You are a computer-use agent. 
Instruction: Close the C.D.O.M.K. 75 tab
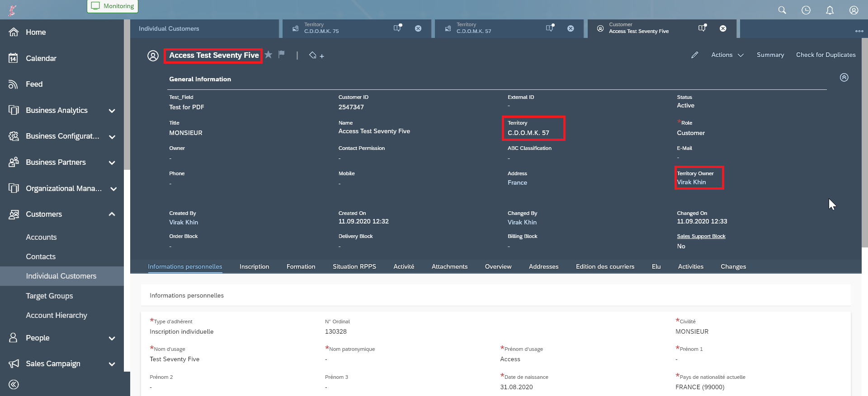click(418, 28)
